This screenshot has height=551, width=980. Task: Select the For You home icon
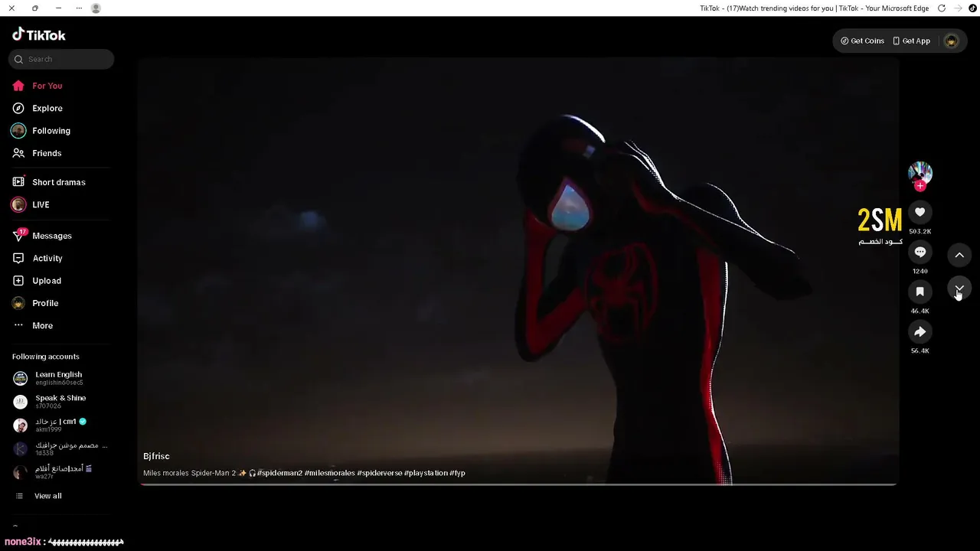pyautogui.click(x=18, y=86)
